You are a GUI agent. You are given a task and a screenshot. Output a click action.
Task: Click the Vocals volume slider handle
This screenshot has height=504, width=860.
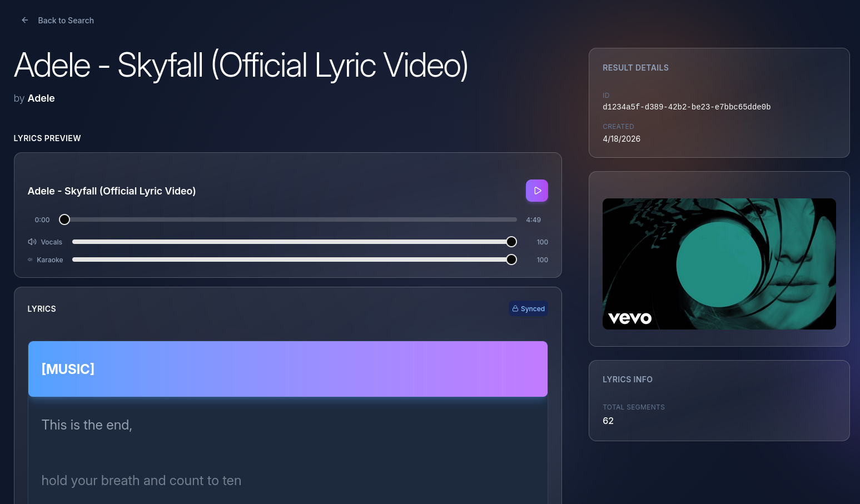[x=511, y=242]
